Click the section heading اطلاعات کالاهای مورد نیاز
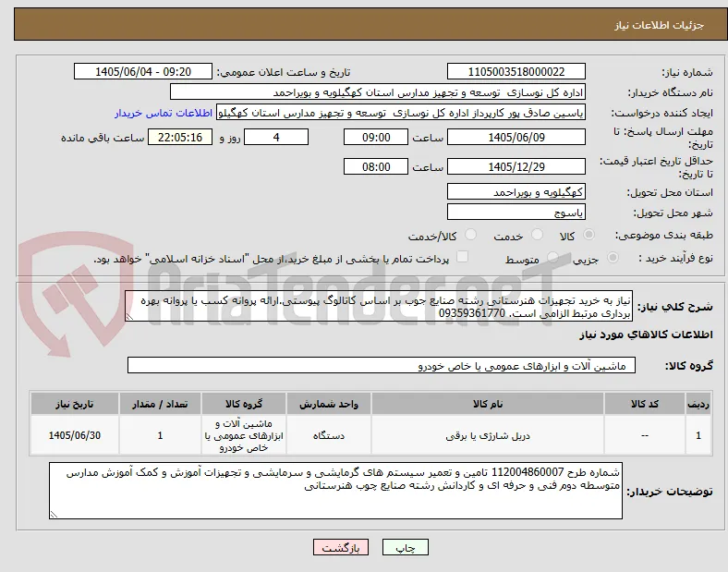Viewport: 728px width, 572px height. pyautogui.click(x=646, y=335)
